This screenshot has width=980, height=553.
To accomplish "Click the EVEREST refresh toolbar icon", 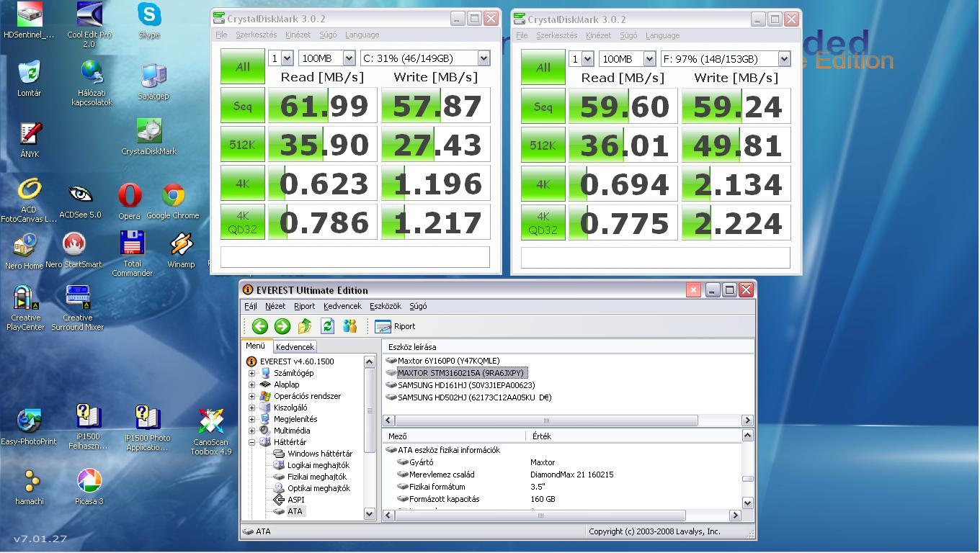I will 327,326.
